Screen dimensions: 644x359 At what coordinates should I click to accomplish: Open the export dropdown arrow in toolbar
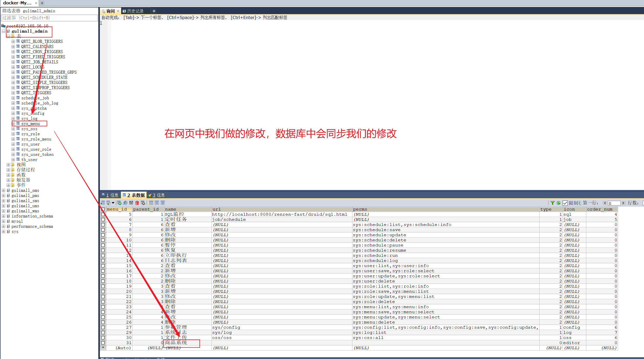113,203
